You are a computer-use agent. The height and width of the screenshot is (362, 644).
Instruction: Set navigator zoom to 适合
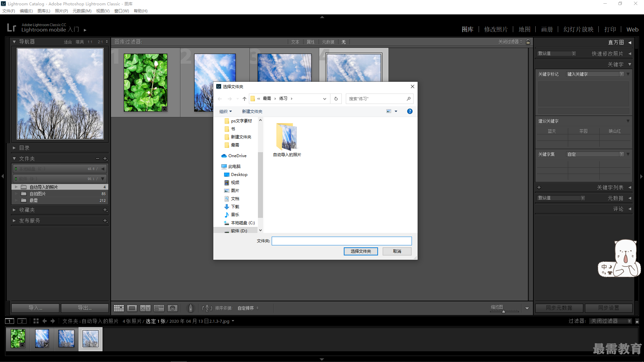coord(68,42)
